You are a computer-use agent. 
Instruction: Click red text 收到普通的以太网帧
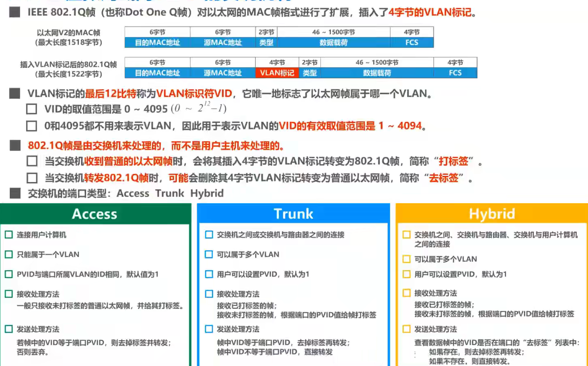(128, 161)
